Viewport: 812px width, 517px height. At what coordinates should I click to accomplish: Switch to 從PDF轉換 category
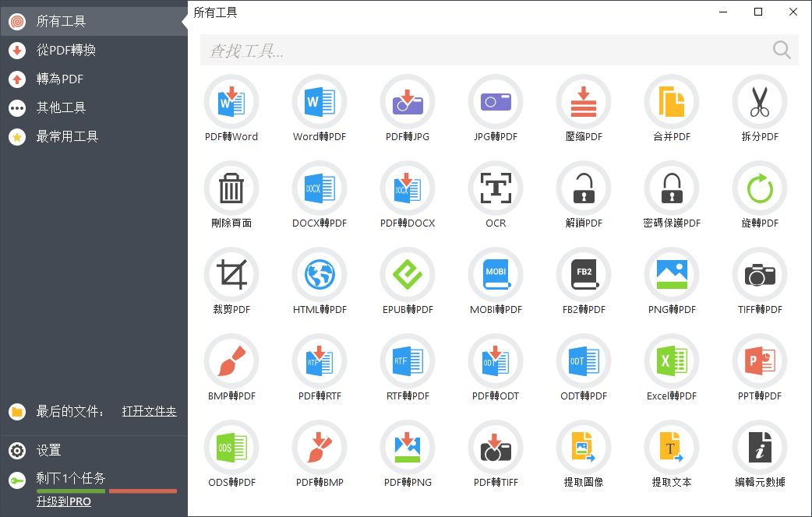tap(94, 50)
